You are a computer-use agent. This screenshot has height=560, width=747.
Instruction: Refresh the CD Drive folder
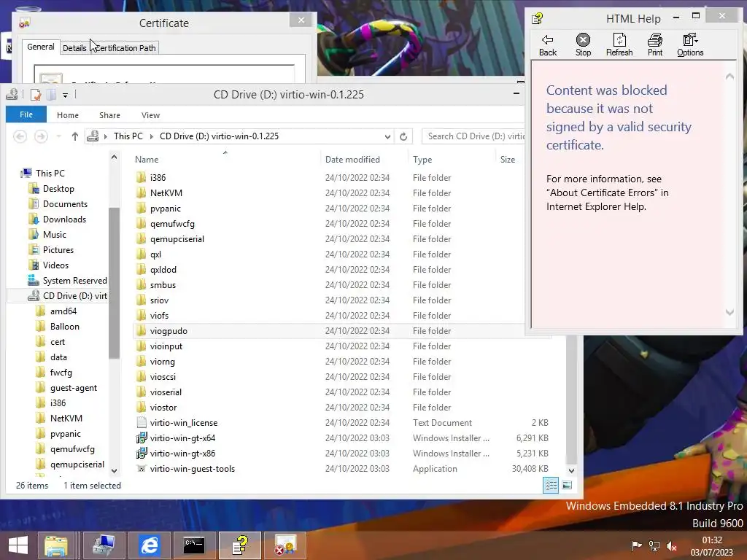pyautogui.click(x=403, y=136)
